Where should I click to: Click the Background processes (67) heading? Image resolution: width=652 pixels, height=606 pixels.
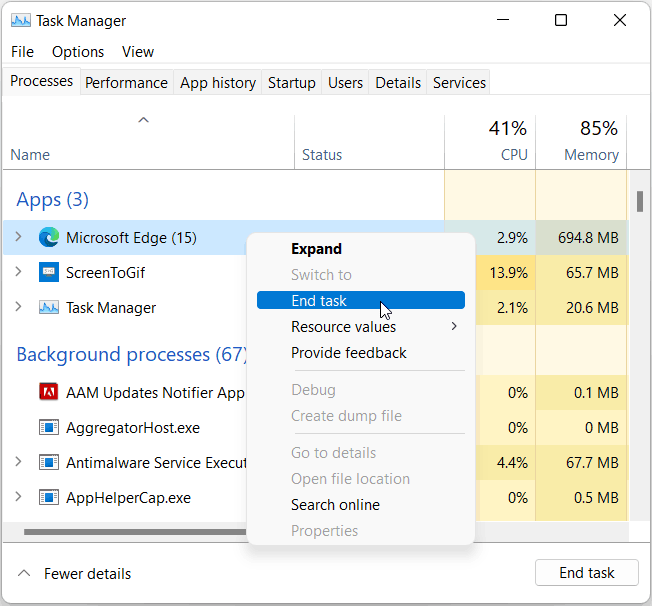(x=132, y=354)
